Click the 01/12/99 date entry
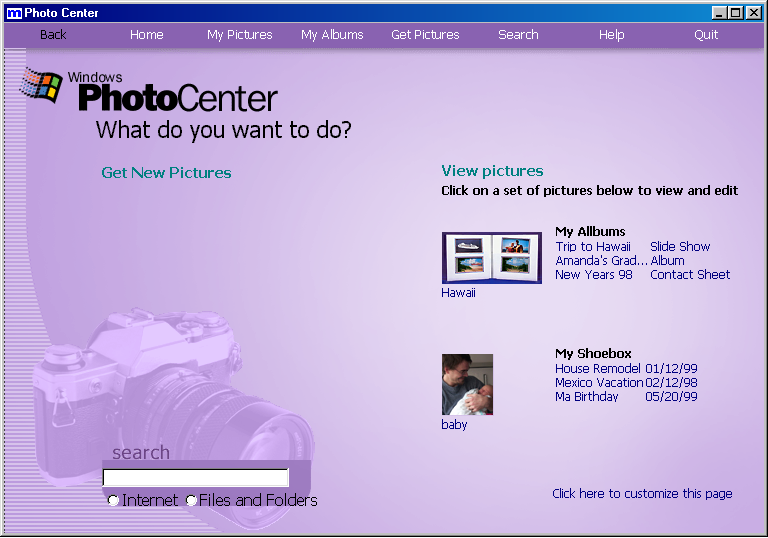The height and width of the screenshot is (538, 768). coord(671,368)
